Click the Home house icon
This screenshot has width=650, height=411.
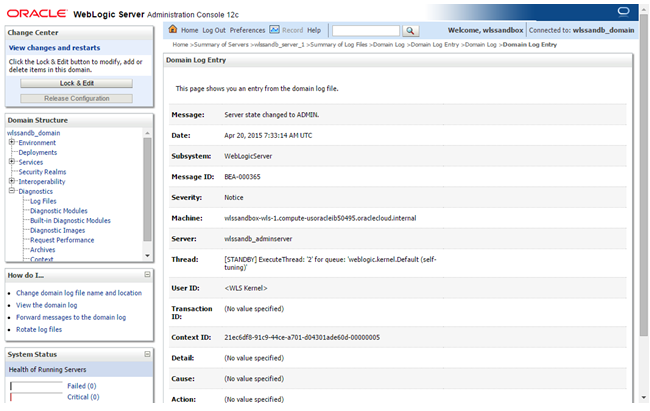173,29
